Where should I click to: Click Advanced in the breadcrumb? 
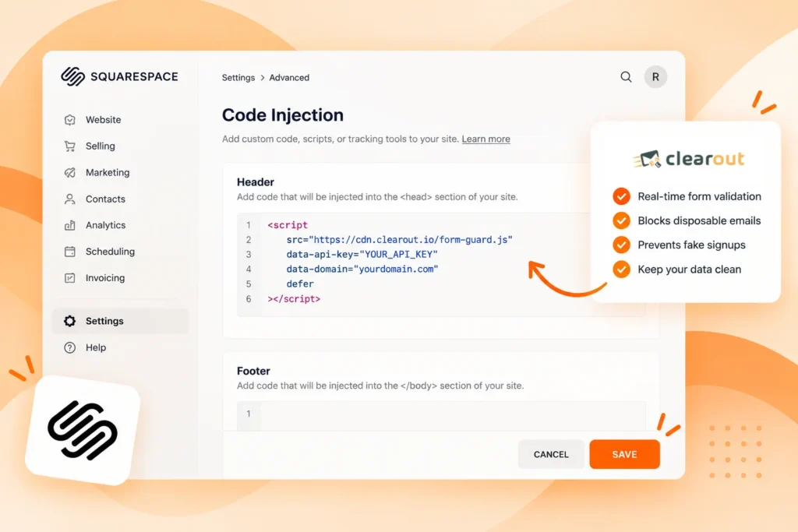(289, 77)
